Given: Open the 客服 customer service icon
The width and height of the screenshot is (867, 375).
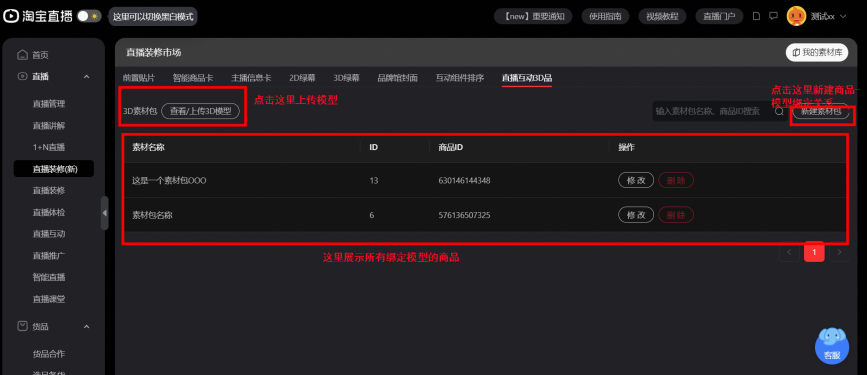Looking at the screenshot, I should point(832,347).
